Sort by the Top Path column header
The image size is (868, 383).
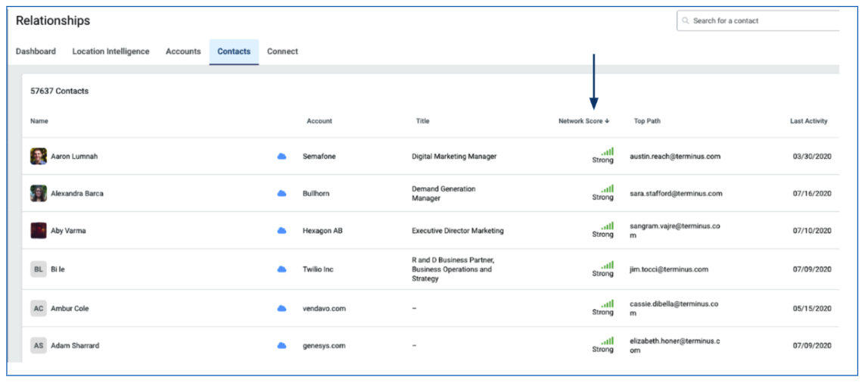647,121
